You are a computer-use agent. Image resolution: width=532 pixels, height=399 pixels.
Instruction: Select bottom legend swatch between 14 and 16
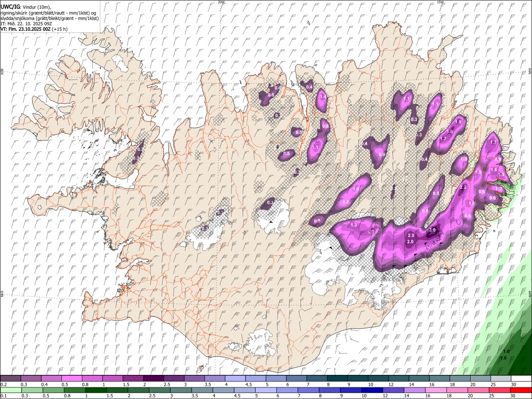click(x=414, y=390)
